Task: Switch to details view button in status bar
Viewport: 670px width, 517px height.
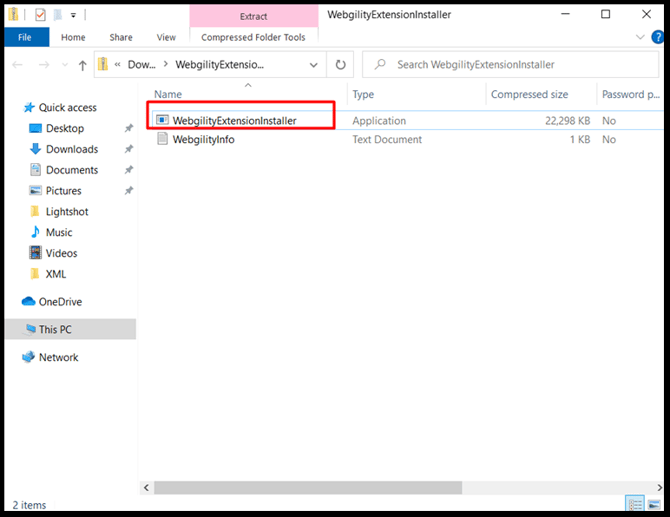Action: point(635,504)
